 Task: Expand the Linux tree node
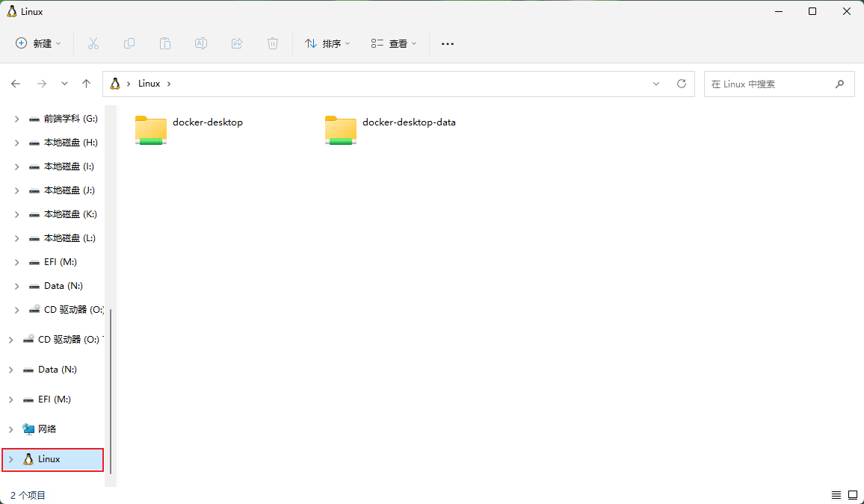[x=10, y=459]
